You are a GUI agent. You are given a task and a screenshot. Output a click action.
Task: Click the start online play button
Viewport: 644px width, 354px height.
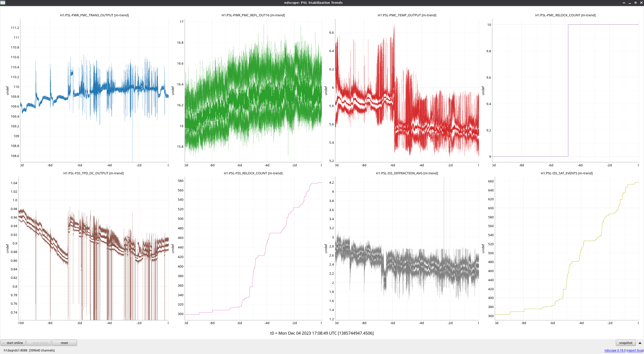point(13,343)
